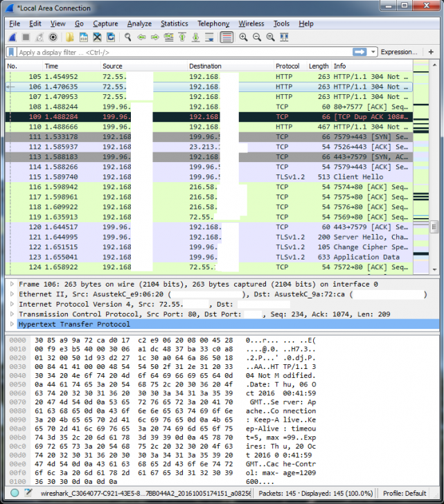Screen dimensions: 444x504
Task: Focus the display filter input field
Action: tap(184, 52)
